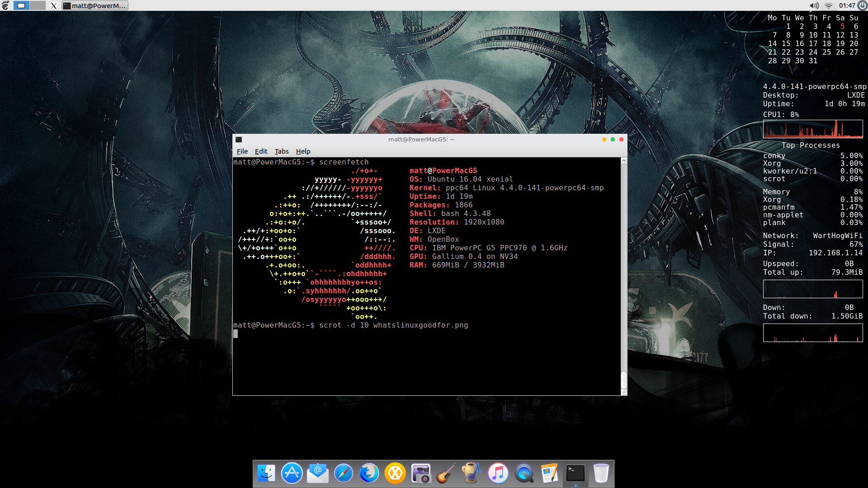Click the terminal cursor block at the last line
The height and width of the screenshot is (488, 868).
(236, 334)
